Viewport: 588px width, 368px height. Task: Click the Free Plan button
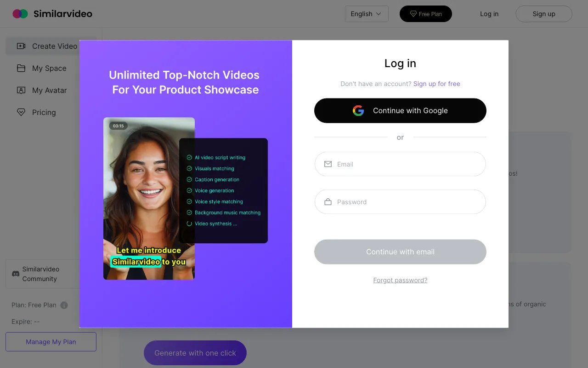tap(426, 14)
